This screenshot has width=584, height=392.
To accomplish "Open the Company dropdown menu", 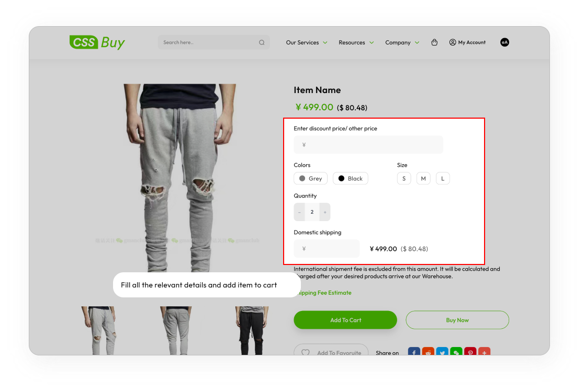I will pyautogui.click(x=402, y=42).
